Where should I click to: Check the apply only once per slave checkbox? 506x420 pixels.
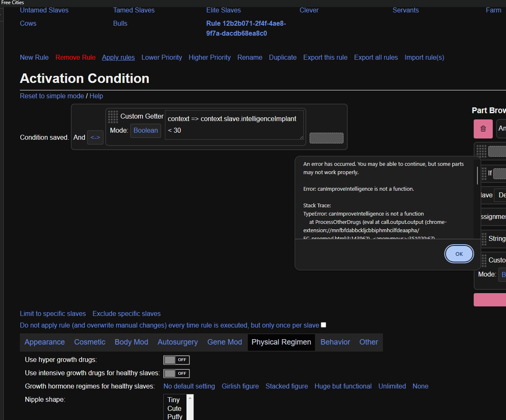click(x=324, y=325)
